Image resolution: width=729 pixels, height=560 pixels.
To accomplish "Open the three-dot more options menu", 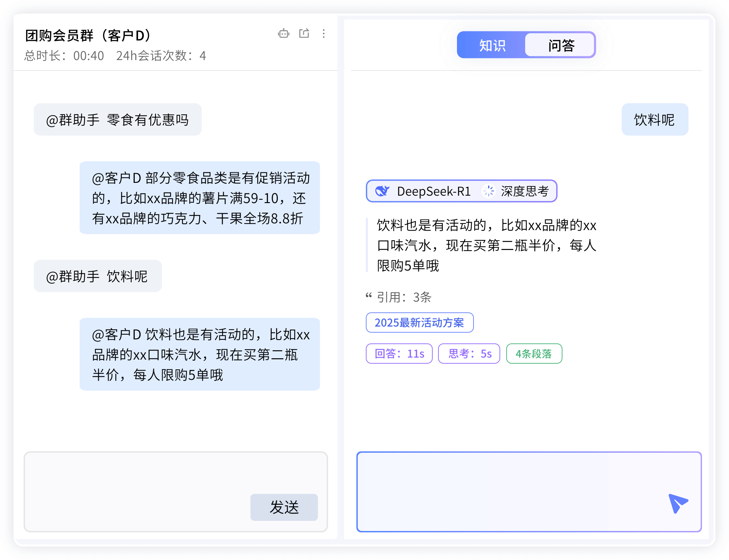I will [324, 33].
